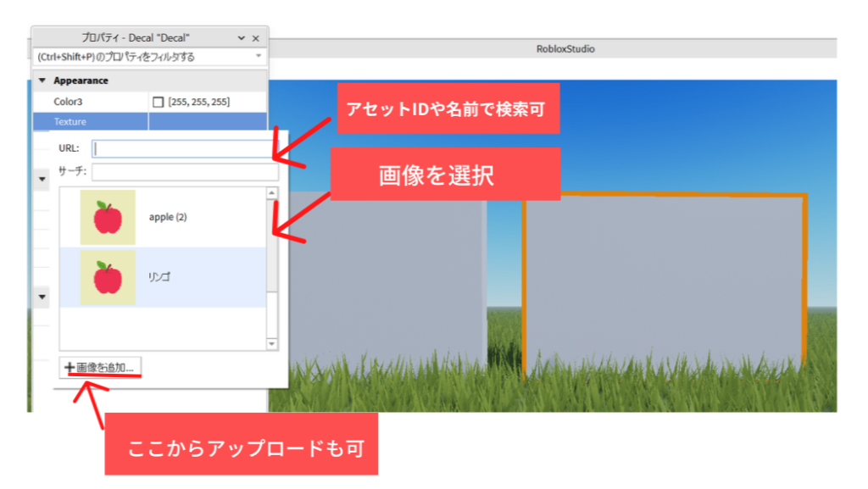Click the dropdown arrow on the property filter box
The image size is (868, 489).
coord(259,55)
